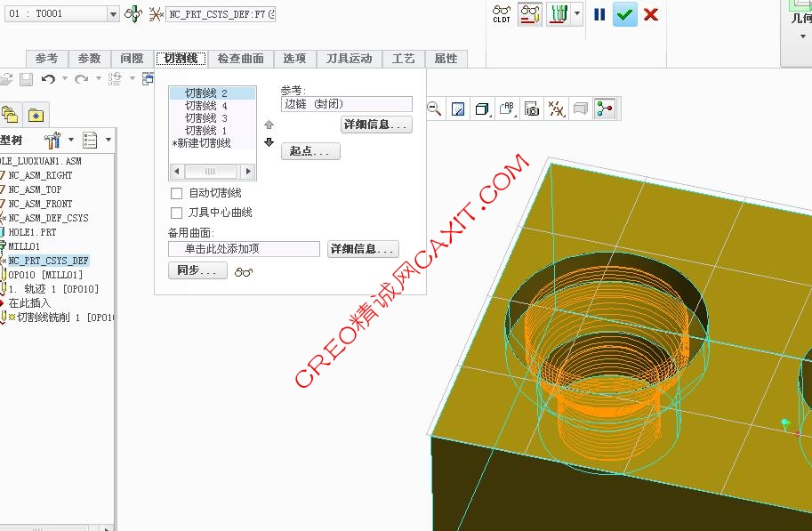812x531 pixels.
Task: Click the view manager camera icon
Action: tap(532, 109)
